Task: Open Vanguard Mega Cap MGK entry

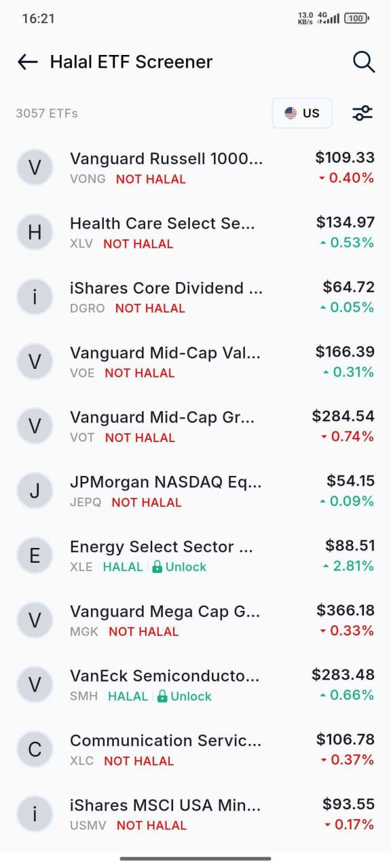Action: coord(195,620)
